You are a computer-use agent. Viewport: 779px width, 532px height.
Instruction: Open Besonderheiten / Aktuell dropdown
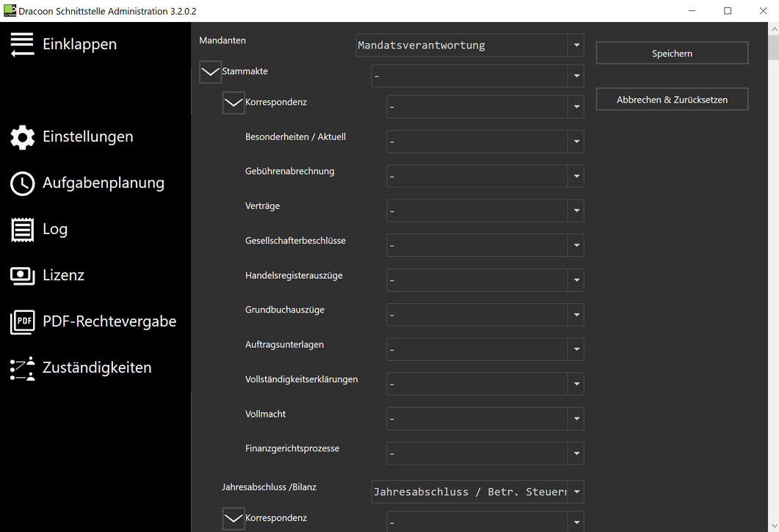click(485, 142)
